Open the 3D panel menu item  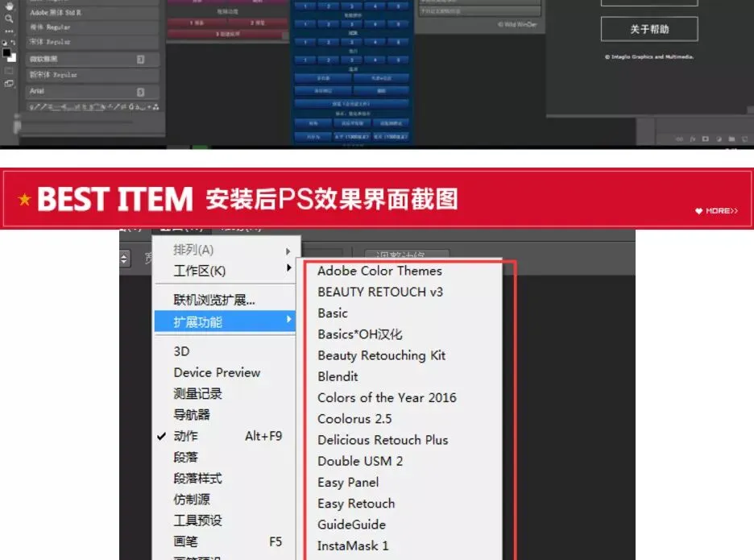(x=225, y=351)
